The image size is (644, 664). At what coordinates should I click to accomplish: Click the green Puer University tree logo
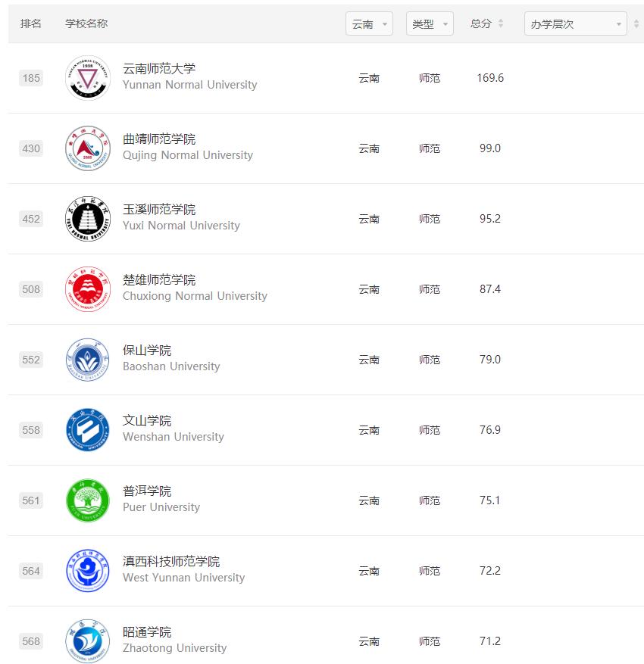[87, 500]
